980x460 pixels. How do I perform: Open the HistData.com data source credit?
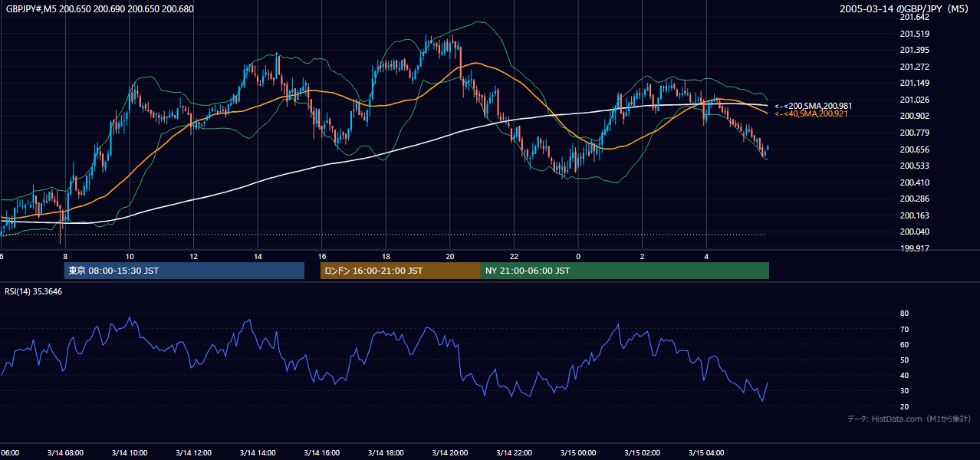coord(909,419)
